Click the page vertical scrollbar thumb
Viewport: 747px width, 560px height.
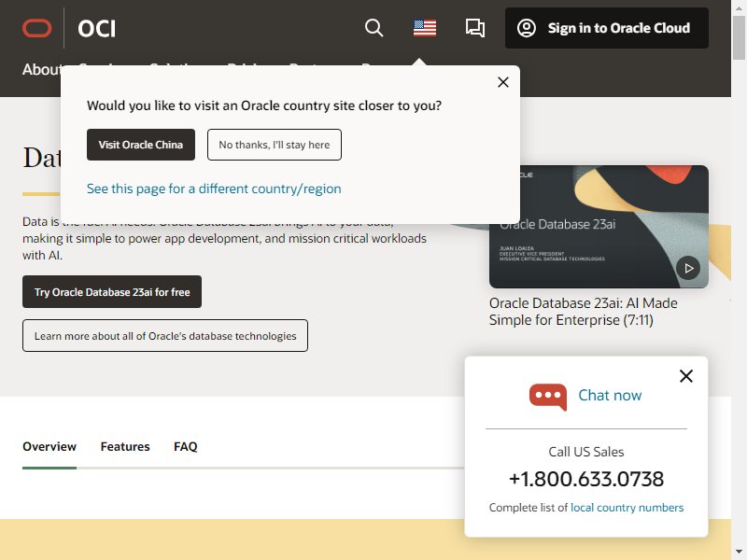tap(739, 37)
